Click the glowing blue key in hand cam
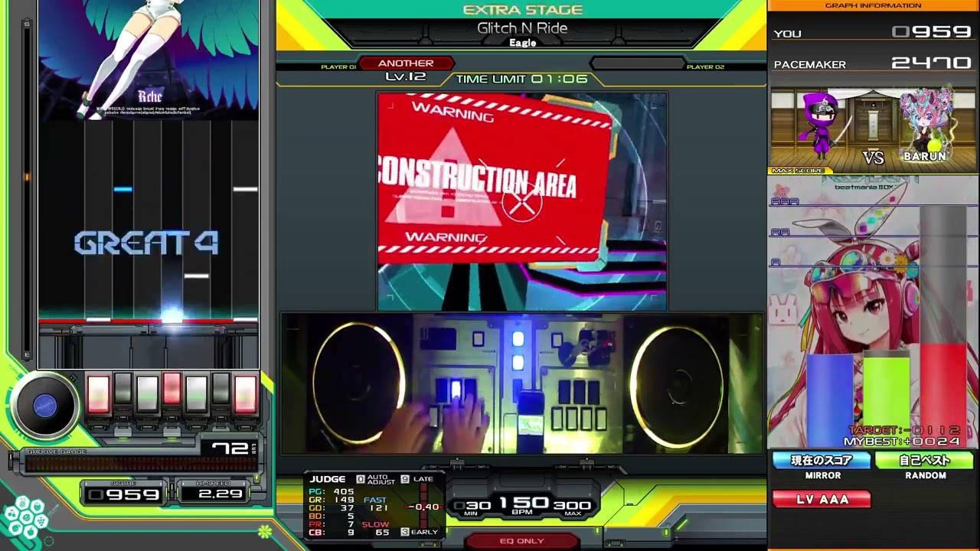The height and width of the screenshot is (551, 980). (456, 391)
